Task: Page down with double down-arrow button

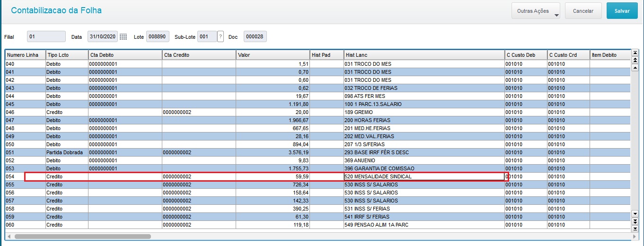Action: (635, 221)
